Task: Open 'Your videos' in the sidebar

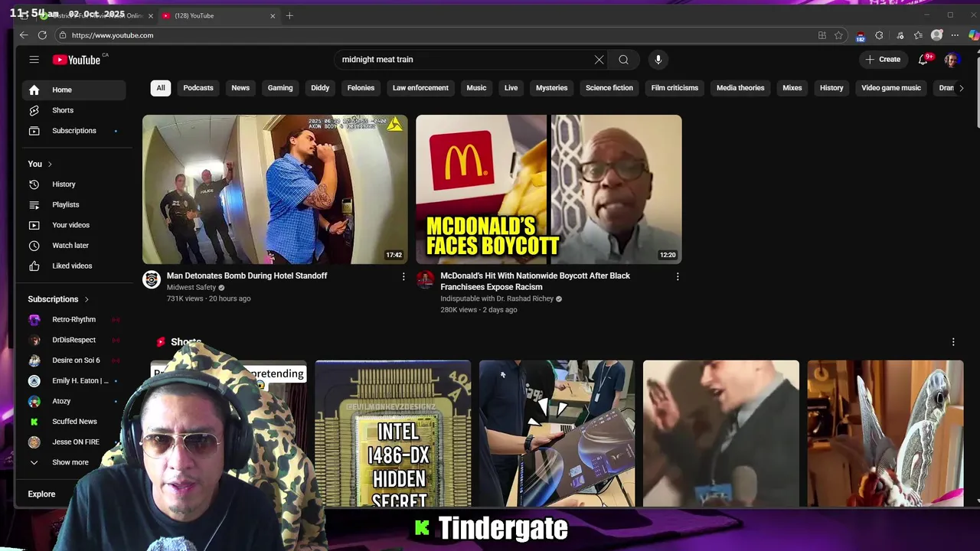Action: 73,225
